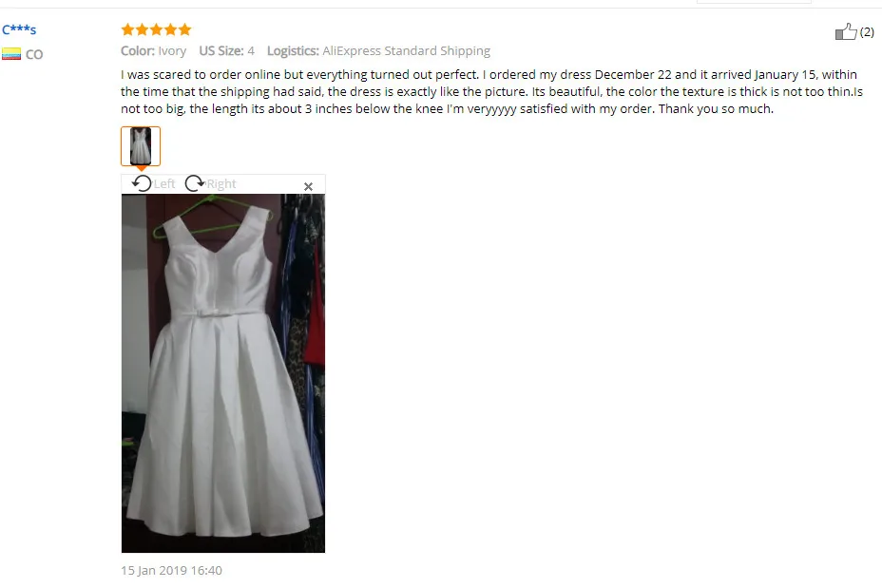Click the "US Size: 4" attribute
Viewport: 882px width, 588px height.
[x=227, y=50]
